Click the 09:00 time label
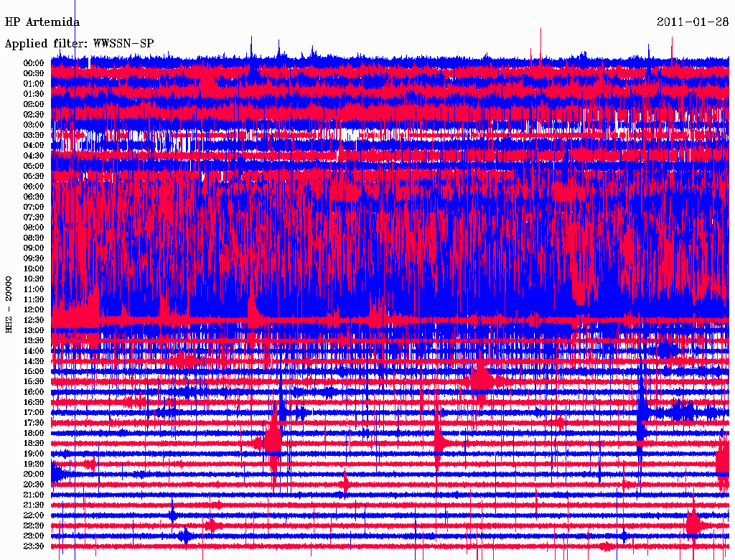This screenshot has width=735, height=560. pos(34,248)
